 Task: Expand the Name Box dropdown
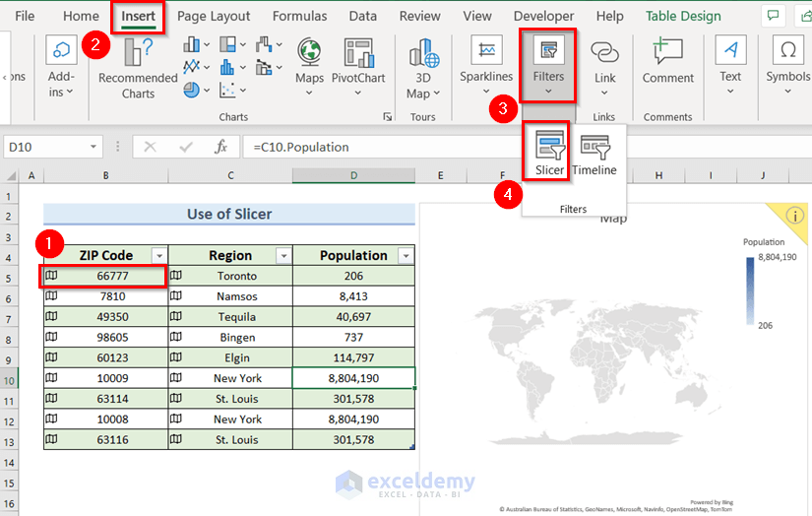click(x=94, y=147)
